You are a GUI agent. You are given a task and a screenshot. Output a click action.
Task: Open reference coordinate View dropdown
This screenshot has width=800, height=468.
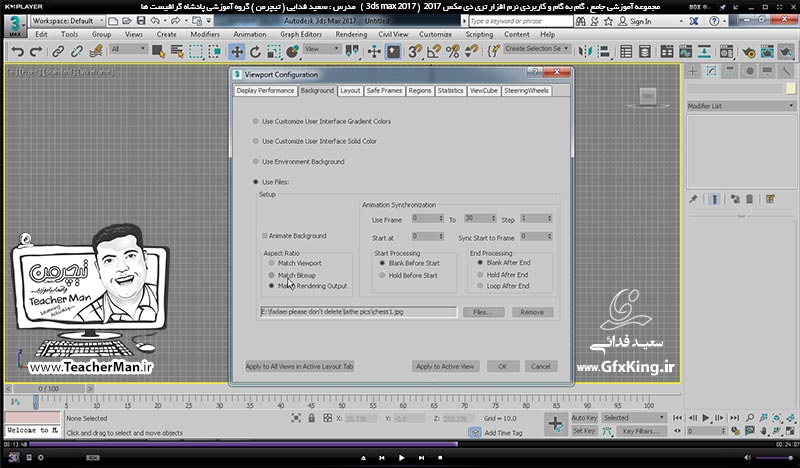322,49
